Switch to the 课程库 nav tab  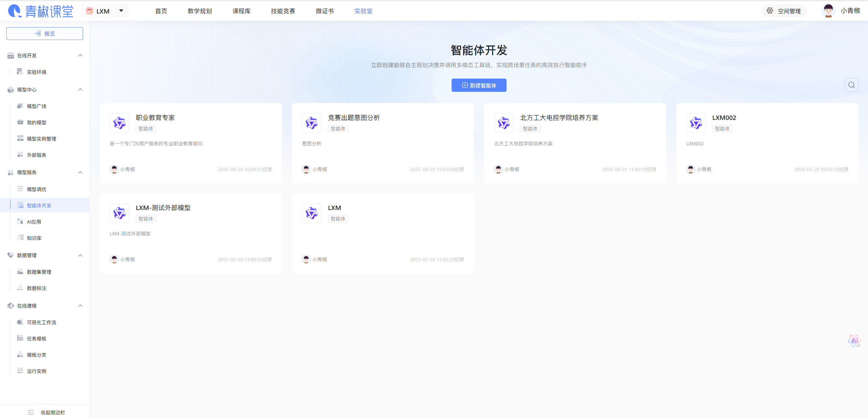(241, 11)
